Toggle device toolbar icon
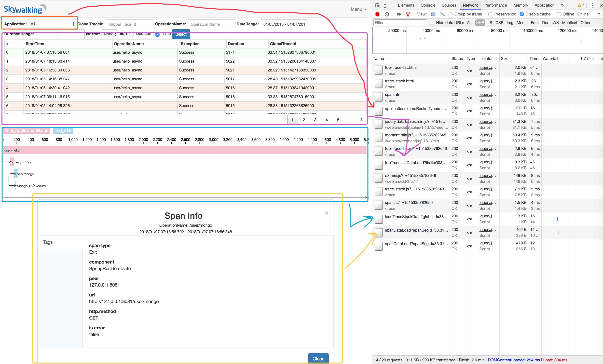This screenshot has height=364, width=603. [386, 5]
